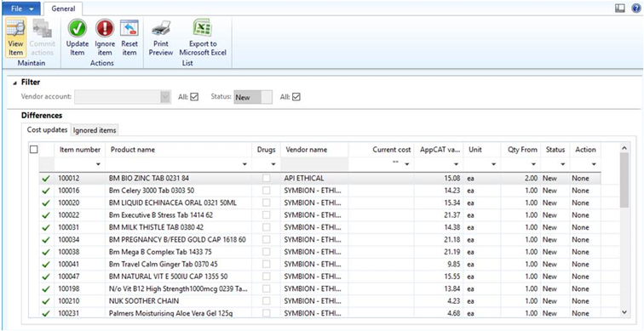Open Current cost column filter arrow

click(x=407, y=164)
